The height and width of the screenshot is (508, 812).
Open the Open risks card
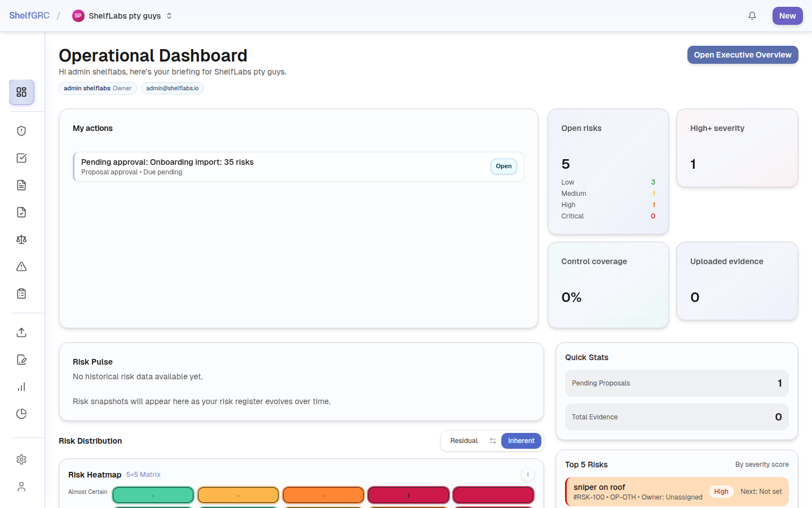[608, 172]
